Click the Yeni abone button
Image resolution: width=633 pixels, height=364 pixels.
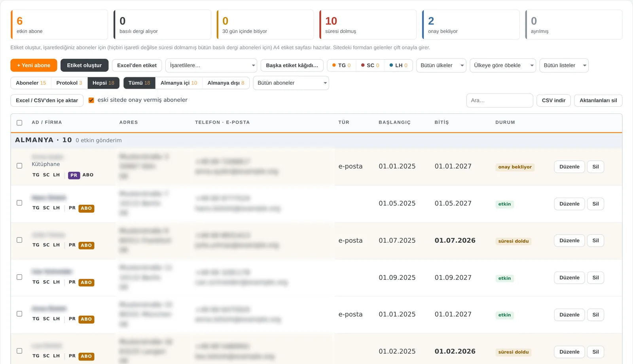(x=34, y=66)
